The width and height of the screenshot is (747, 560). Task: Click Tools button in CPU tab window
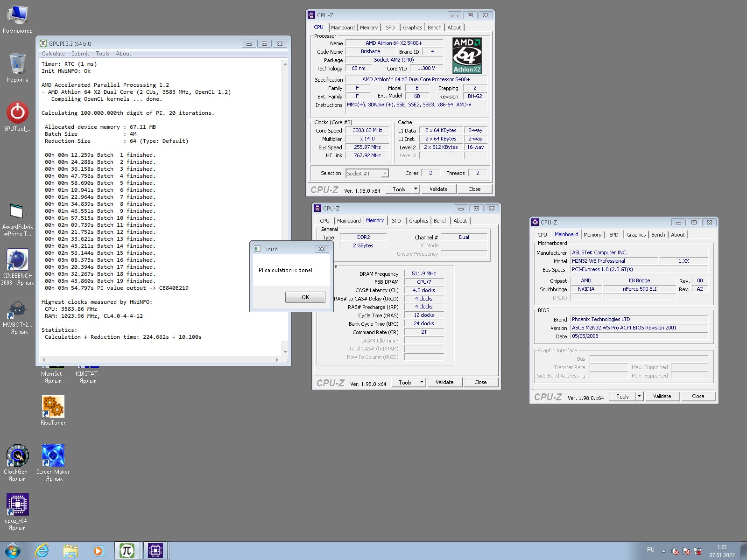399,189
